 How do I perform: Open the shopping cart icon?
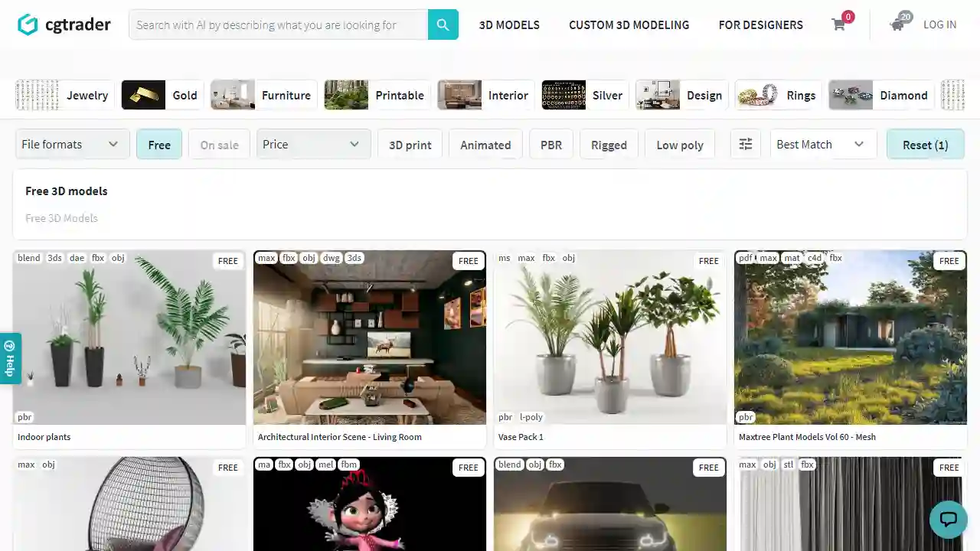tap(838, 24)
